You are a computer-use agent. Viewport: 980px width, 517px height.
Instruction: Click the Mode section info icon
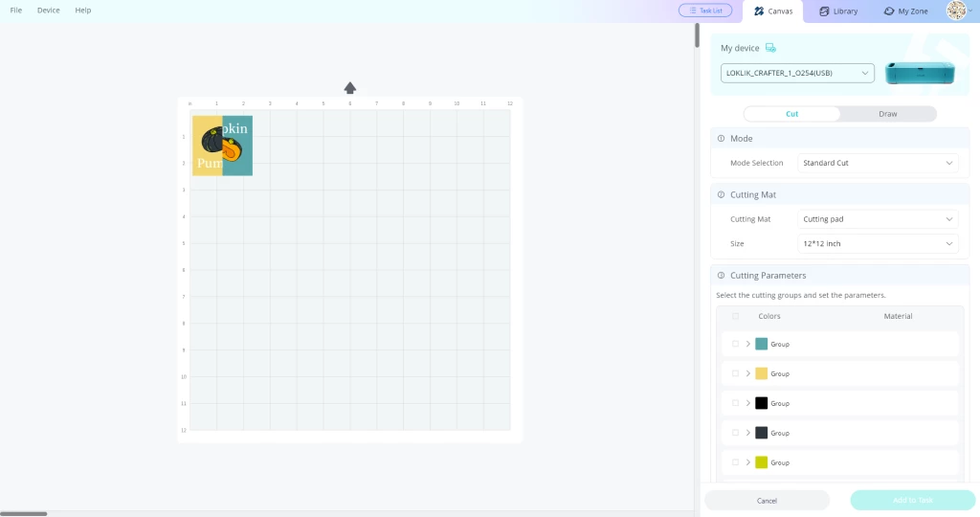(721, 139)
